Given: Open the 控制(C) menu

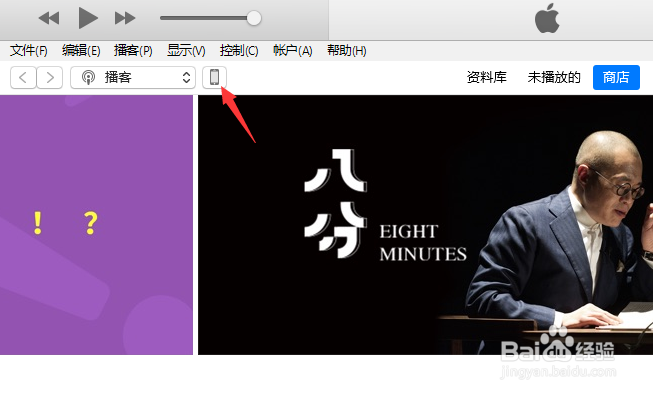Looking at the screenshot, I should pos(239,51).
